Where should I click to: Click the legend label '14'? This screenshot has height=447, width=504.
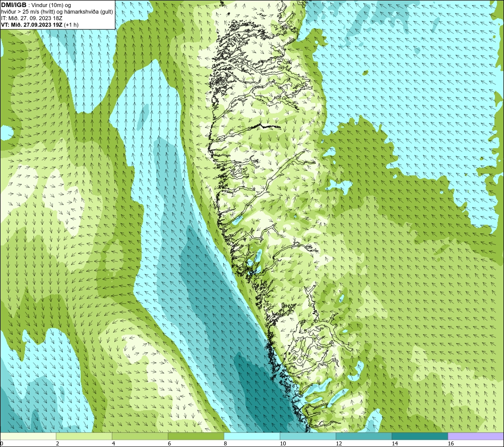[x=395, y=443]
